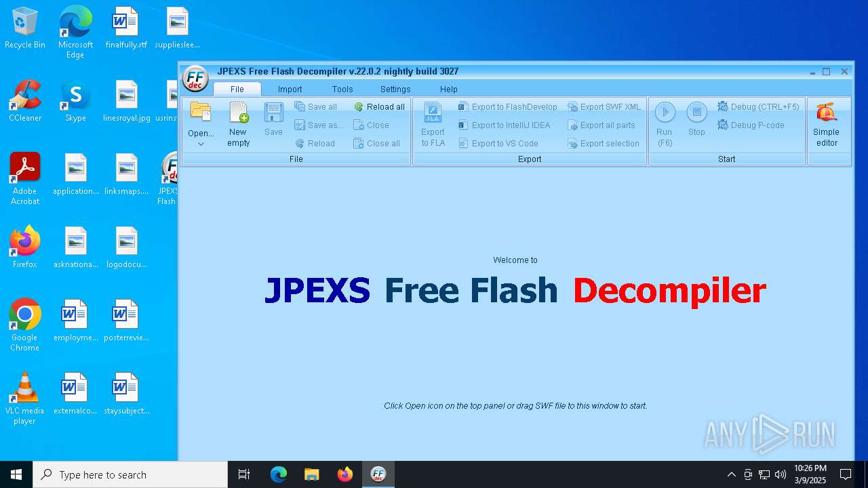Open the notification center icon
The image size is (868, 488).
pyautogui.click(x=846, y=474)
